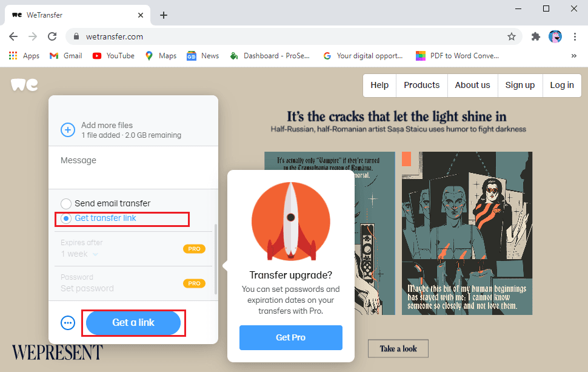Click the PRO badge next to Password

coord(194,283)
